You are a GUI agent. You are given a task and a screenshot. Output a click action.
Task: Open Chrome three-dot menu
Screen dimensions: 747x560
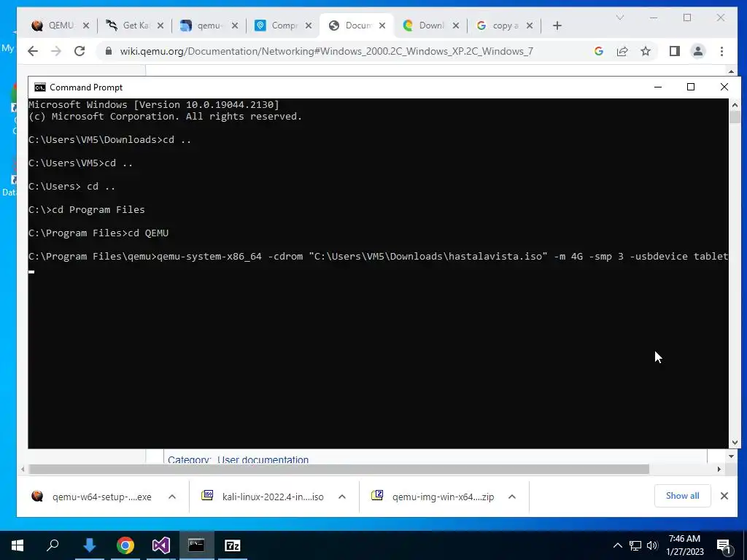point(721,51)
